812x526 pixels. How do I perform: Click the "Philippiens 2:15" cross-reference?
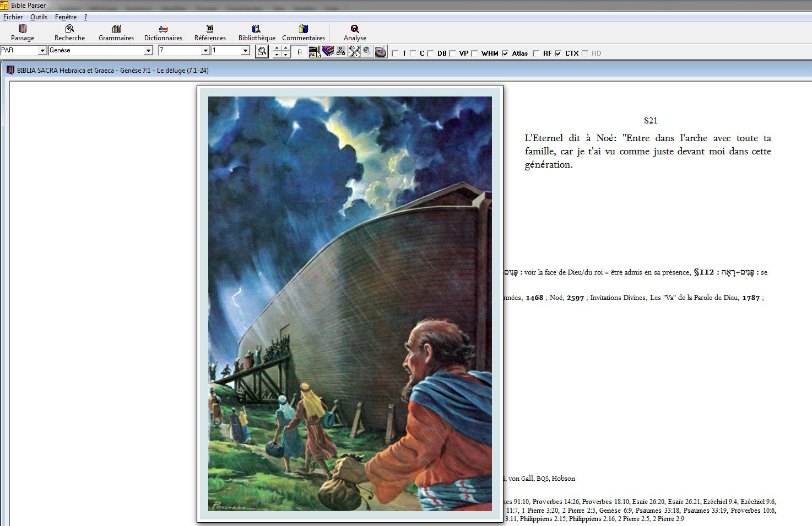[x=543, y=519]
